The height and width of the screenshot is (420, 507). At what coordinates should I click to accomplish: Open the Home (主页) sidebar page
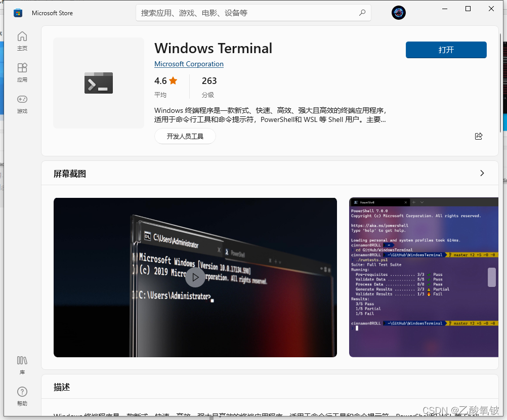22,41
